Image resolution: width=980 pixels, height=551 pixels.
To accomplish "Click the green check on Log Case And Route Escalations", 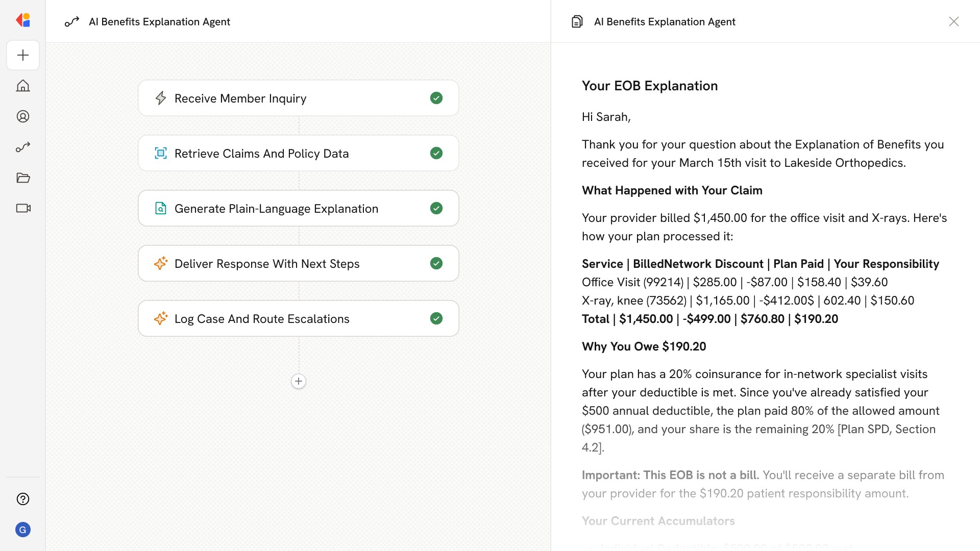I will coord(436,318).
